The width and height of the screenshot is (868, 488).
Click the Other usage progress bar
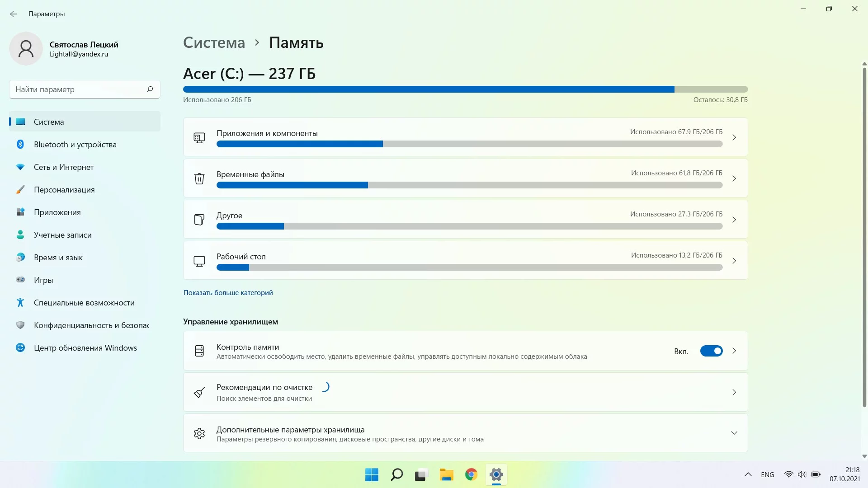tap(469, 226)
